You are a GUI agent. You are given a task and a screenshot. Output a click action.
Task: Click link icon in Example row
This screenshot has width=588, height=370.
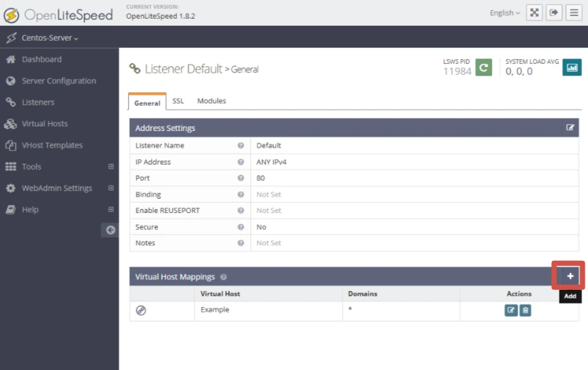141,311
